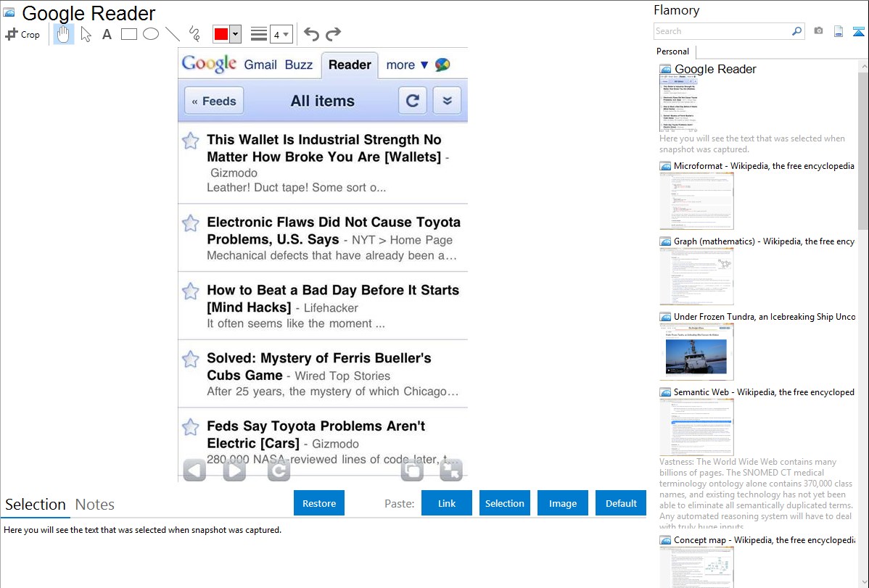869x588 pixels.
Task: Click the Restore button
Action: click(x=319, y=503)
